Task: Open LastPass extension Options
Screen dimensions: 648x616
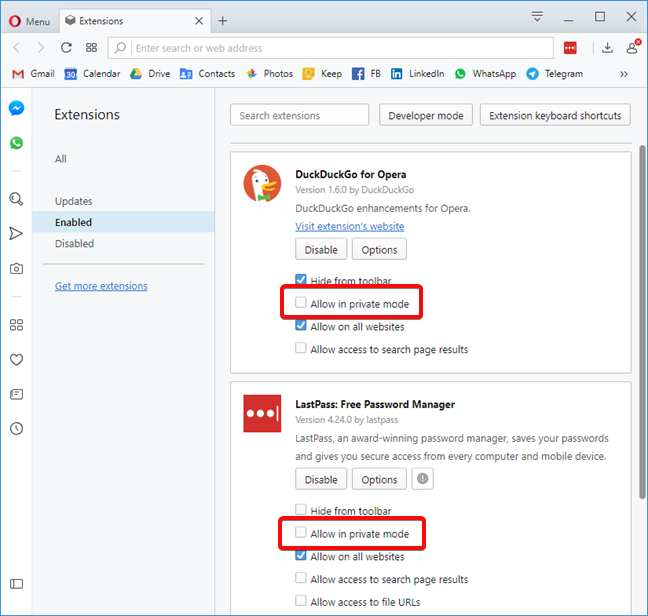Action: tap(379, 479)
